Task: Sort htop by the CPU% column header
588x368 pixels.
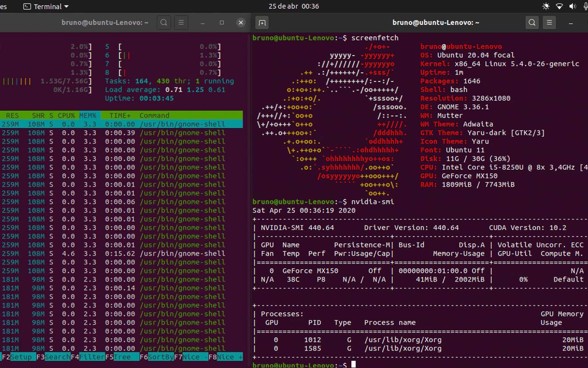Action: pyautogui.click(x=66, y=115)
